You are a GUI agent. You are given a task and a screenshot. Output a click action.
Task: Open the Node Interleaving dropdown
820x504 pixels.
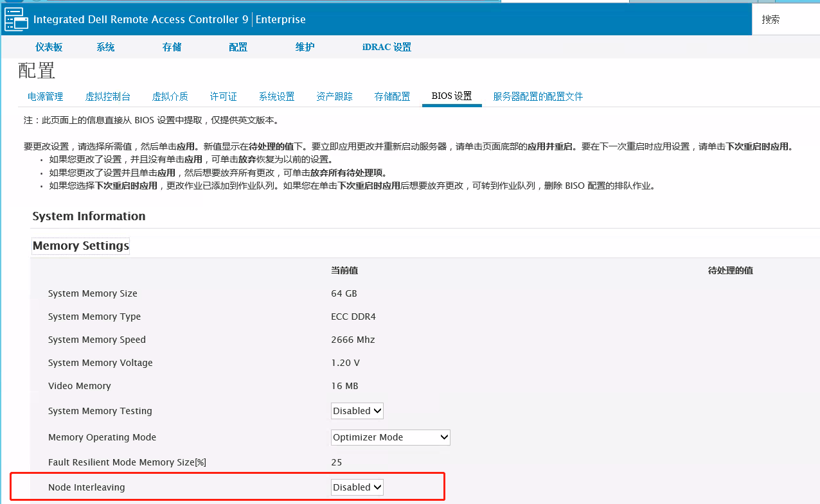[357, 487]
